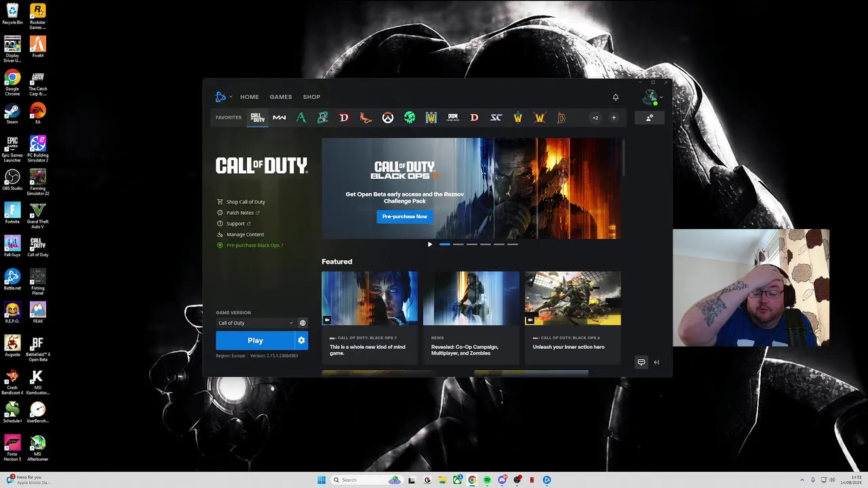Viewport: 868px width, 488px height.
Task: Open the blue-framed Warcraft III W icon
Action: 431,118
